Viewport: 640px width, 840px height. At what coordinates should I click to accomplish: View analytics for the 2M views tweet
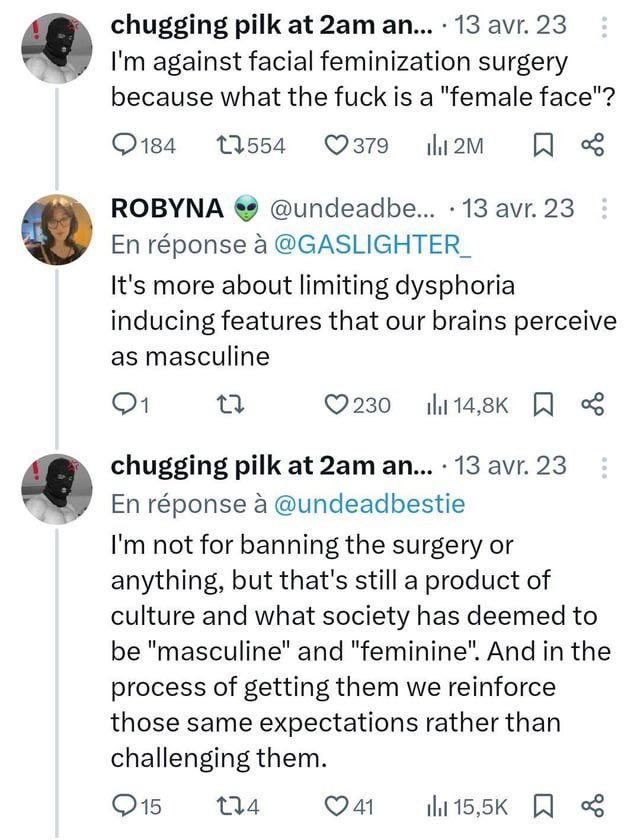(435, 146)
